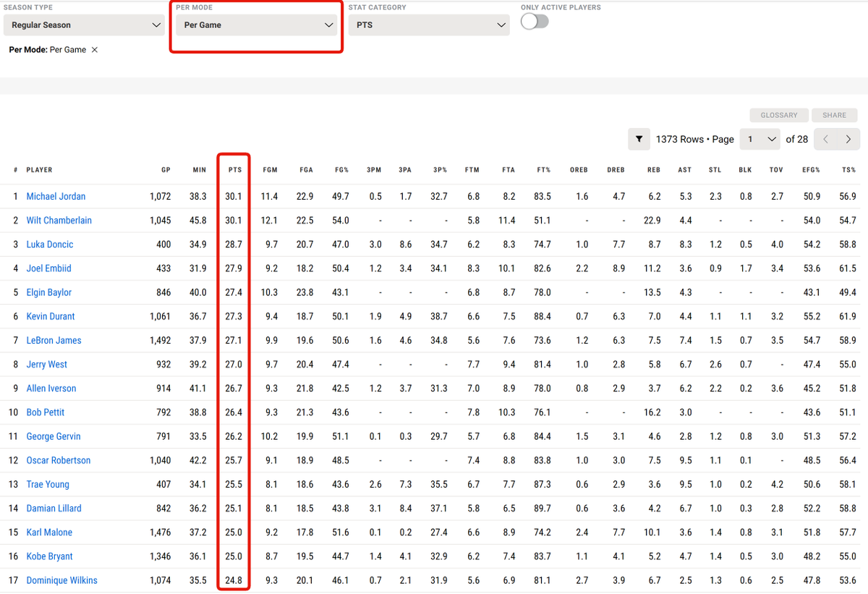The image size is (868, 594).
Task: Click the filter funnel icon
Action: (639, 139)
